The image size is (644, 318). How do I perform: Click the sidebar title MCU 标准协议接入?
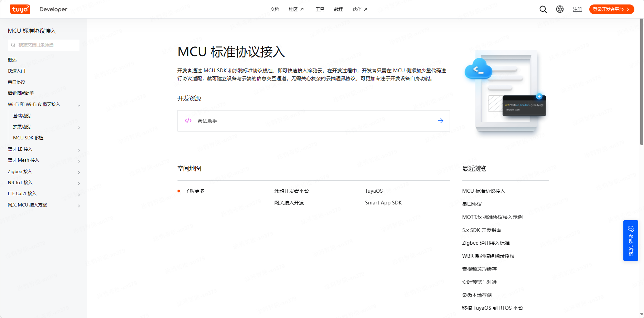tap(32, 31)
